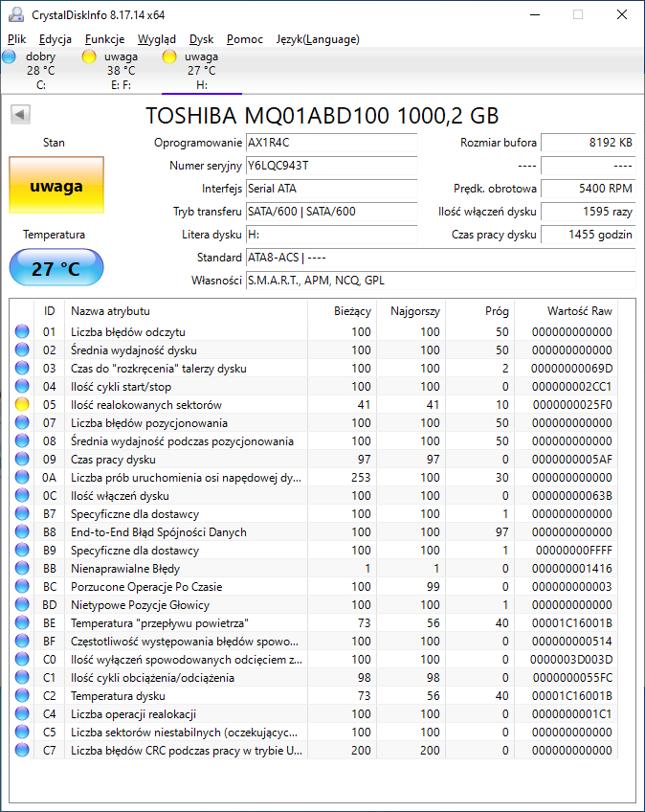Click the power-on hours value 1455 godzin

pyautogui.click(x=588, y=235)
